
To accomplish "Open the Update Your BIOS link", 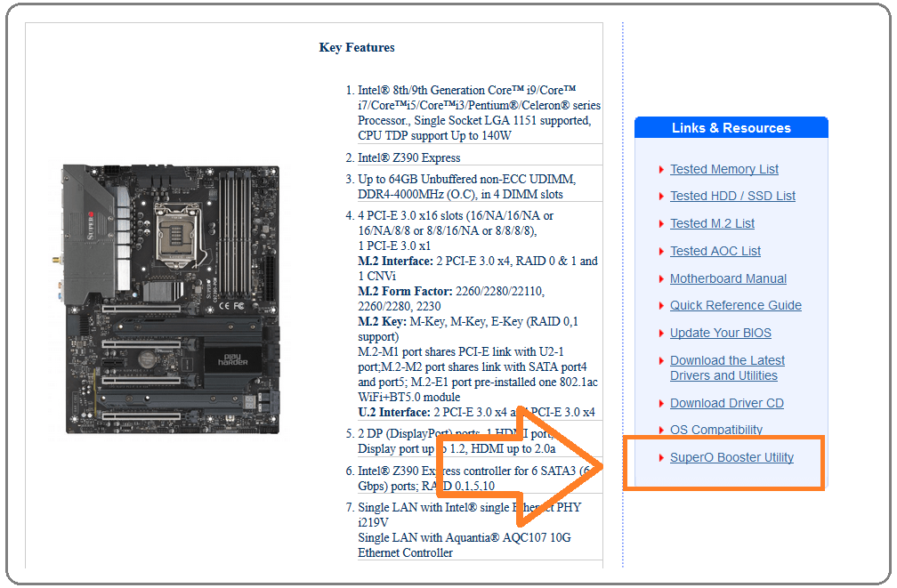I will [721, 333].
